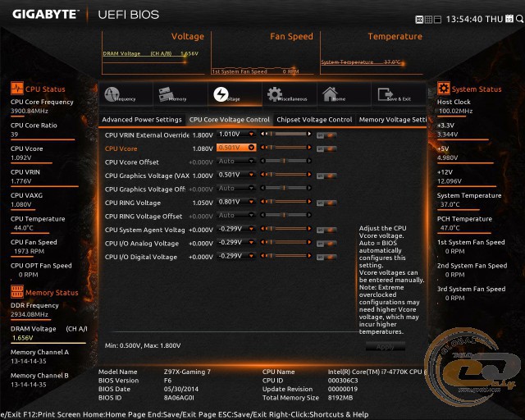Go to the Home house icon
The width and height of the screenshot is (525, 420).
330,94
